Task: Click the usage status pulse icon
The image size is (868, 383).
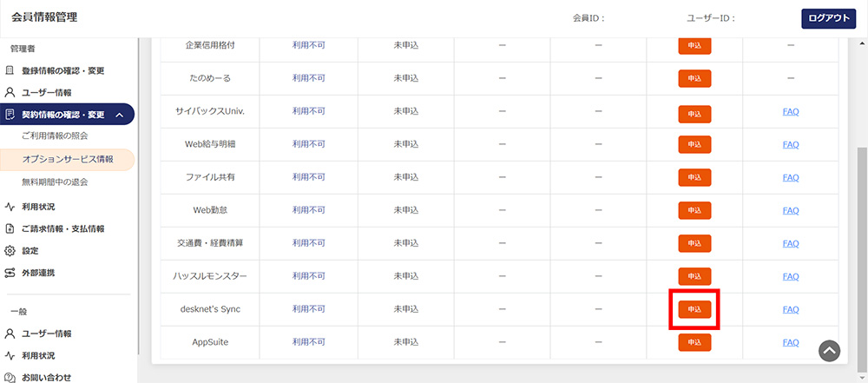Action: point(10,207)
